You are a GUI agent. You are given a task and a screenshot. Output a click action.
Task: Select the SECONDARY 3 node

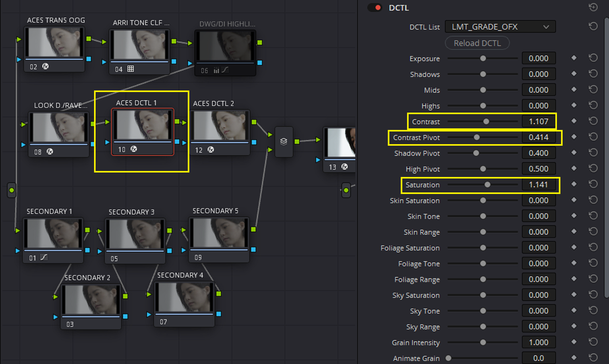[x=135, y=241]
